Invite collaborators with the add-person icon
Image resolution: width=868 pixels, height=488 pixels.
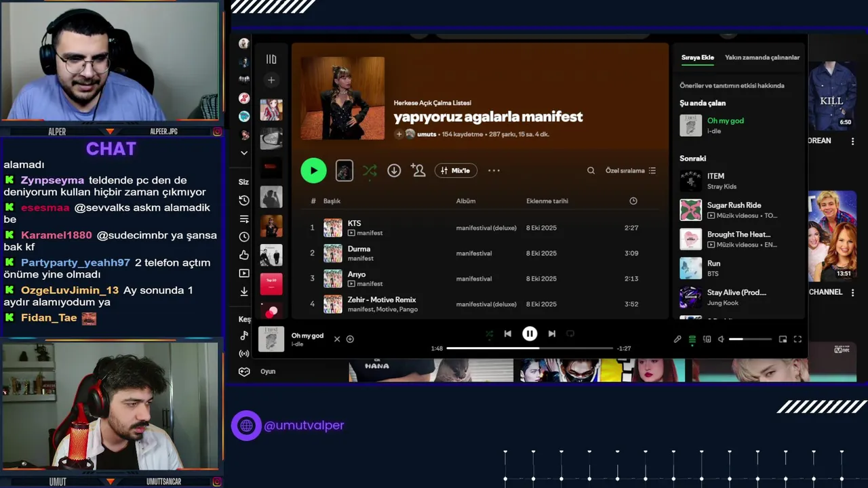pos(418,171)
